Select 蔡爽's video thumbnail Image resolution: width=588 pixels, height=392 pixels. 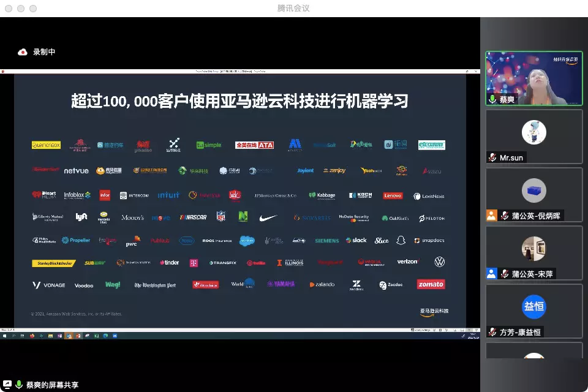click(x=534, y=78)
